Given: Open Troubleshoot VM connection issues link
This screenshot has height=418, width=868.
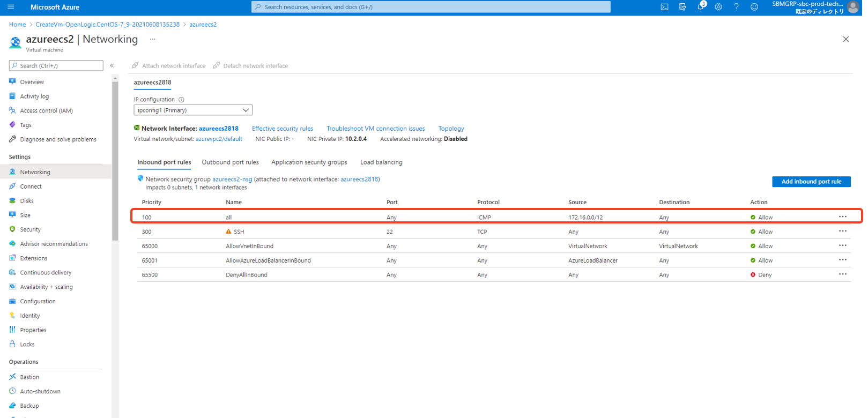Looking at the screenshot, I should coord(376,129).
